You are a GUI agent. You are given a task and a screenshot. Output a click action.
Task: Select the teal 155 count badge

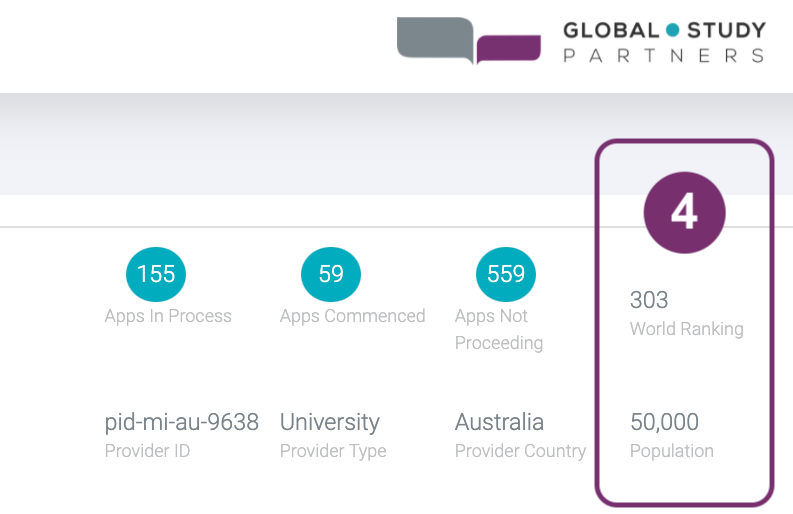click(x=156, y=273)
